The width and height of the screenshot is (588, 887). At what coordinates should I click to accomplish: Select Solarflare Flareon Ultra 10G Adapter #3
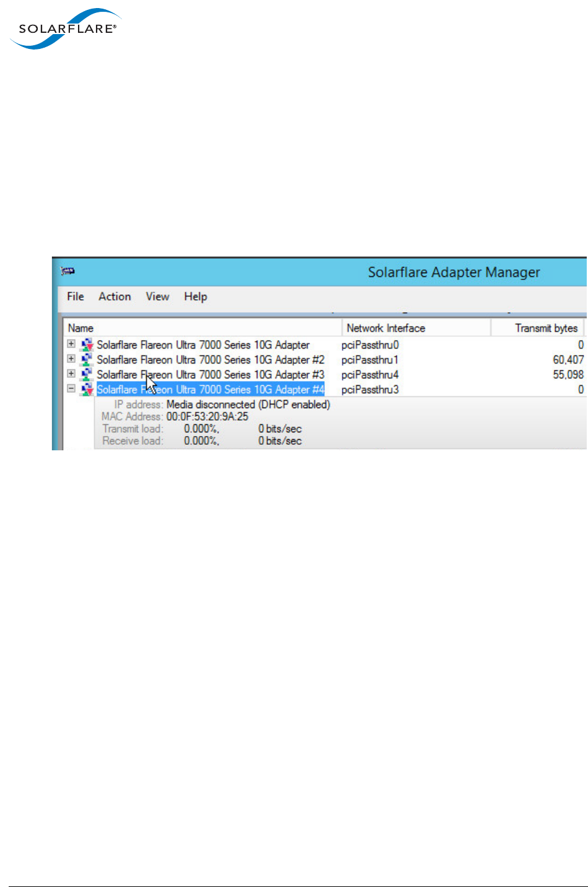[x=210, y=375]
